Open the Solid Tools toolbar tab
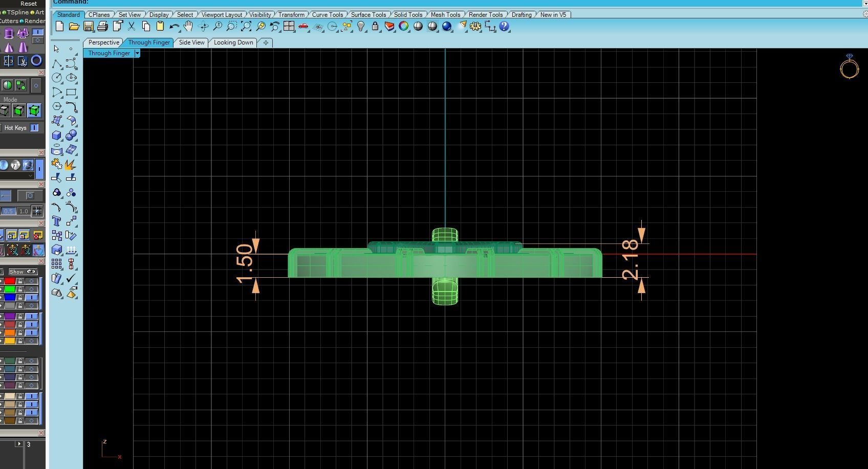 tap(408, 15)
